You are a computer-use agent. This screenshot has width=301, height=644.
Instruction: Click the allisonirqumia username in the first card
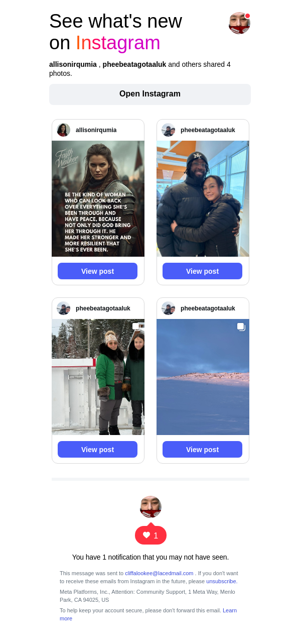(96, 130)
